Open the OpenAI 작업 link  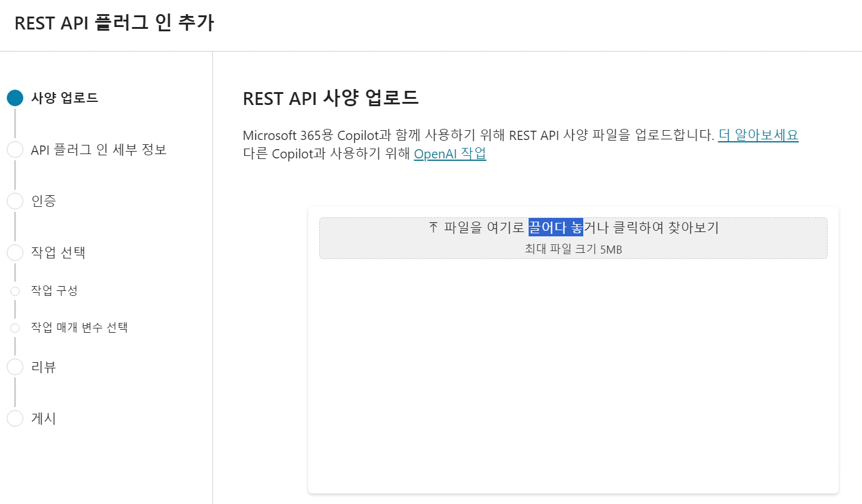coord(450,154)
